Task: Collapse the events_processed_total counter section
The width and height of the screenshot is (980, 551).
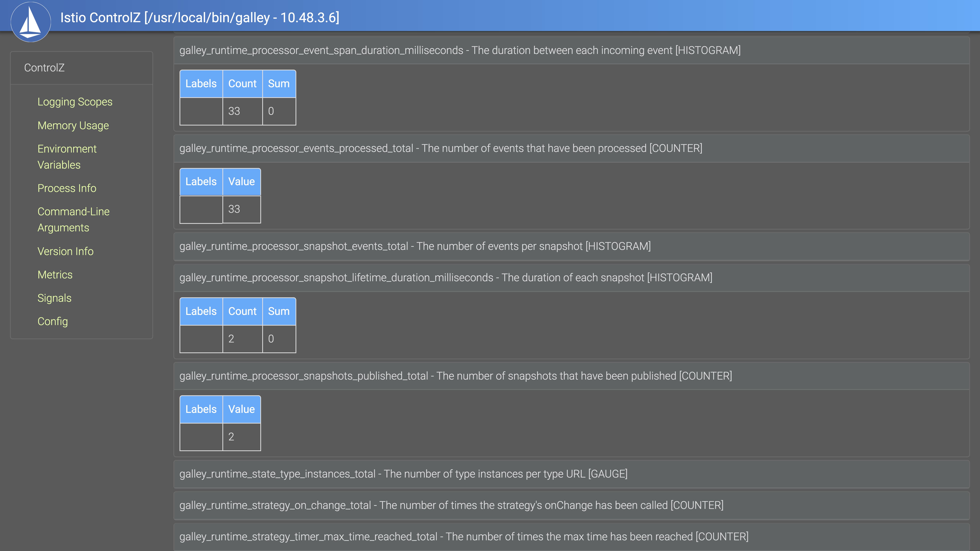Action: [x=441, y=148]
